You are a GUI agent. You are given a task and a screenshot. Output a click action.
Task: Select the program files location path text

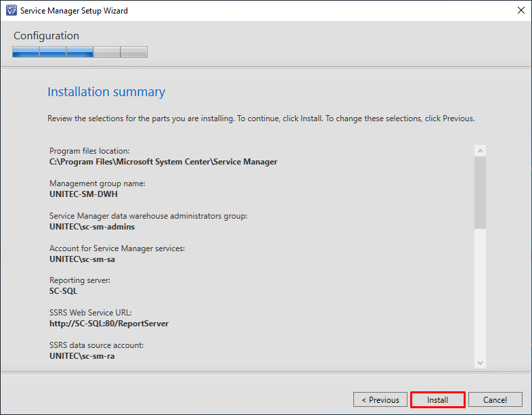coord(163,162)
